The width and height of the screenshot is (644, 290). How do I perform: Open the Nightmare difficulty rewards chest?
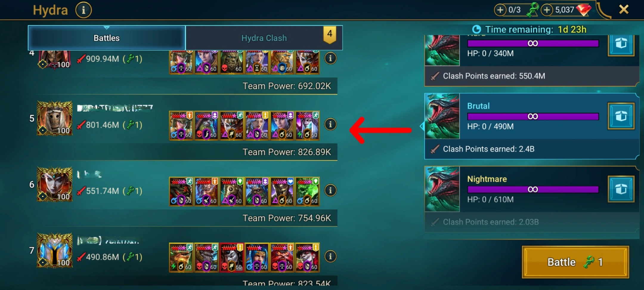pyautogui.click(x=621, y=189)
